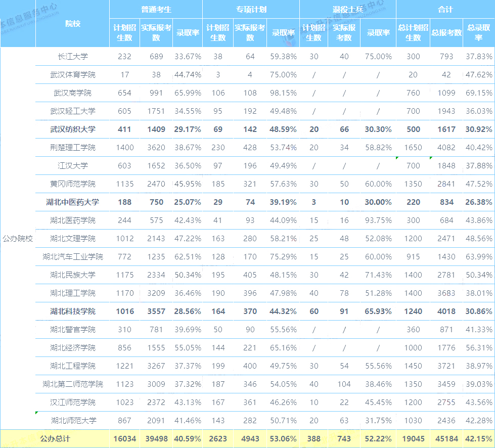Click 湖北科技学院 total applicants 4018
This screenshot has height=448, width=495.
click(446, 311)
